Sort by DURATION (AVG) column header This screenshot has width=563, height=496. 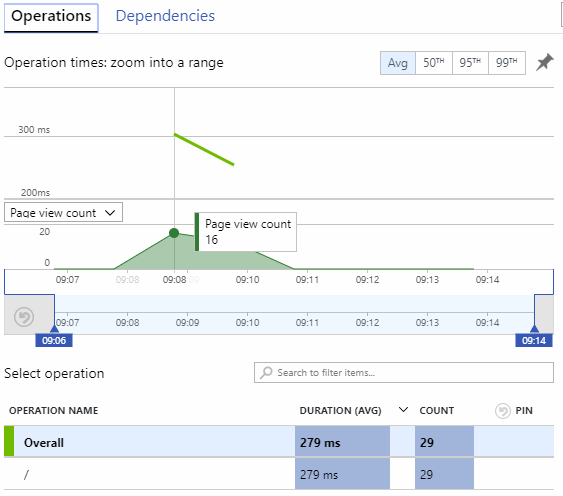pos(340,411)
